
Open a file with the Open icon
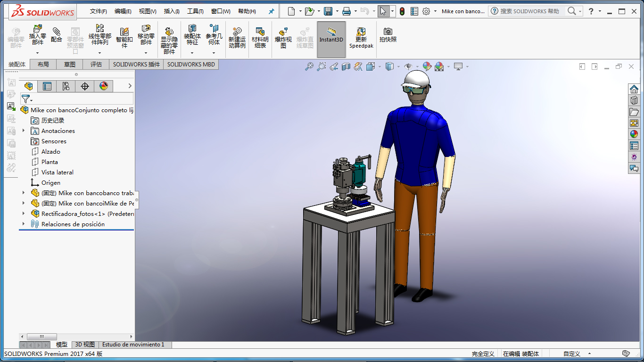(x=309, y=11)
